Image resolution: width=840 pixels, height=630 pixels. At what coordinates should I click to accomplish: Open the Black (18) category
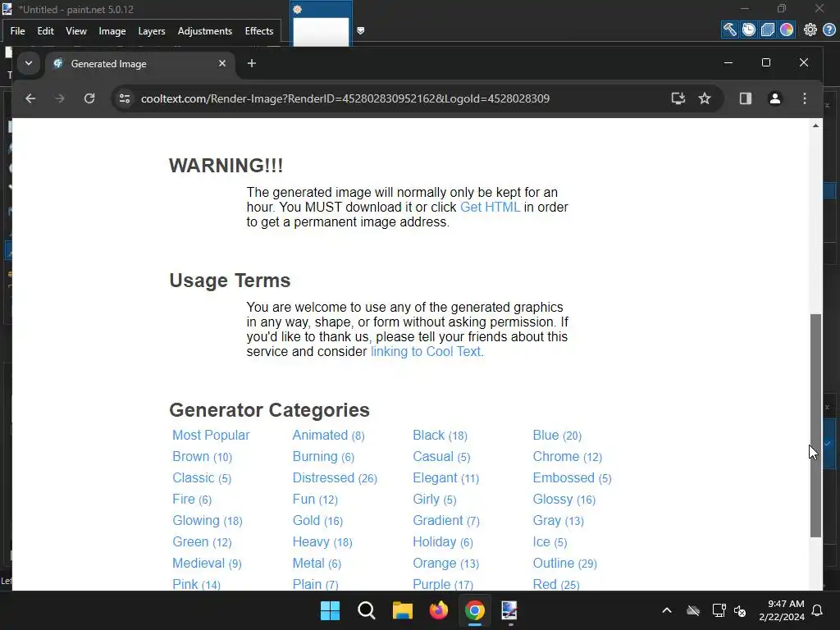tap(440, 435)
